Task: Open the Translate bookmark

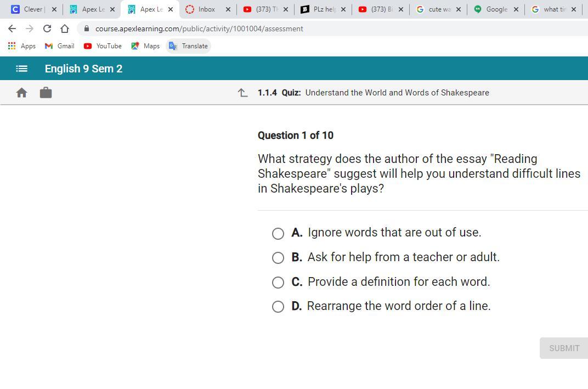Action: 189,46
